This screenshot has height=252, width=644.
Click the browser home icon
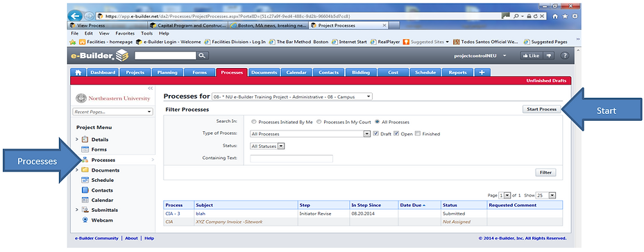555,16
